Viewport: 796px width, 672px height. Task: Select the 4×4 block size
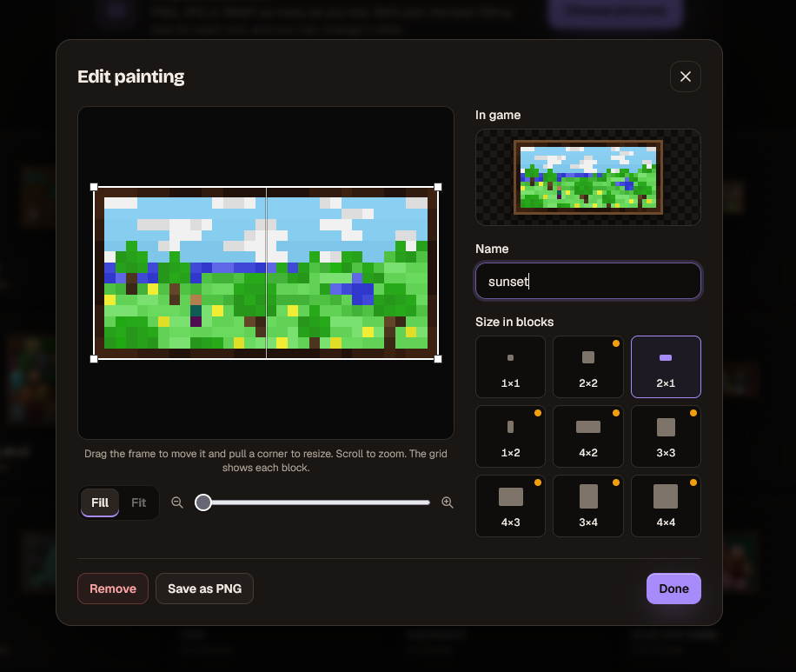pos(666,506)
